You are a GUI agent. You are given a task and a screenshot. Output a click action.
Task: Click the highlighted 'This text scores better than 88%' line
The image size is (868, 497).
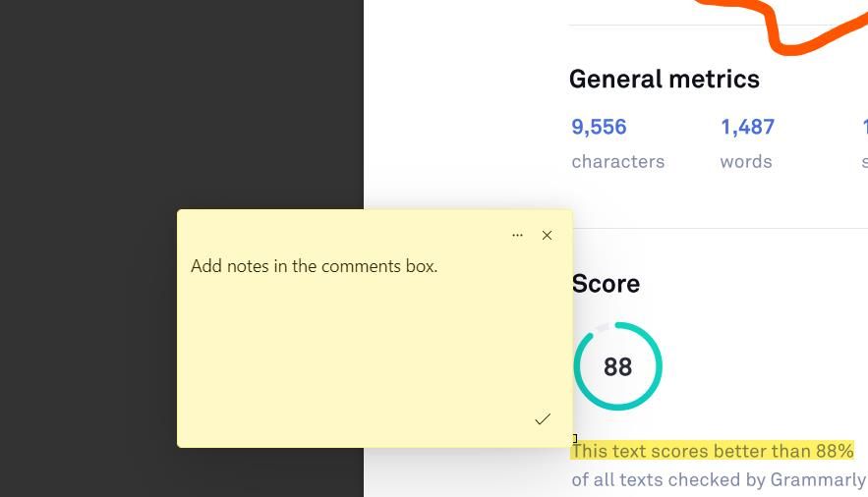pyautogui.click(x=712, y=451)
